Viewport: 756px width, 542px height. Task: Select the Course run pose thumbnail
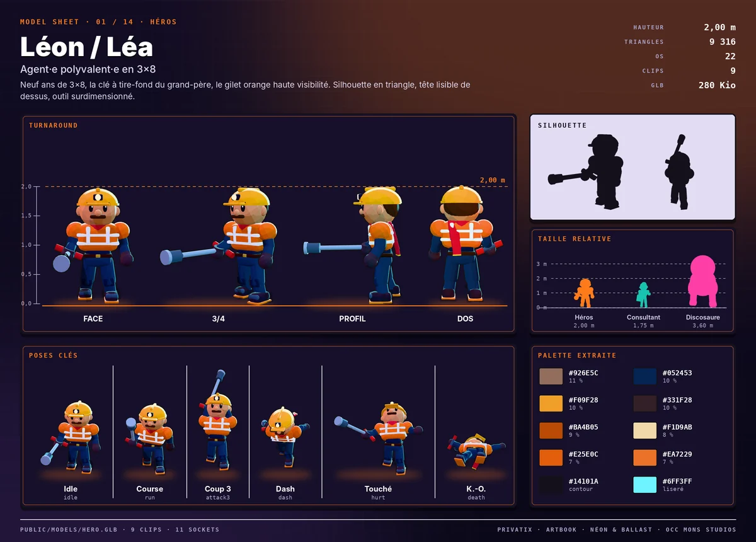149,438
